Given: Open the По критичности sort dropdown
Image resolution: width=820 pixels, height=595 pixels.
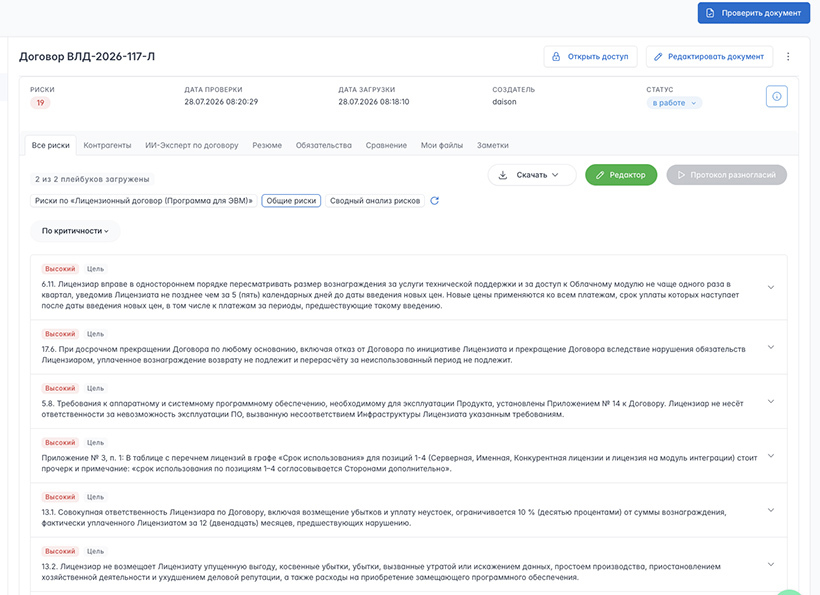Looking at the screenshot, I should (75, 231).
